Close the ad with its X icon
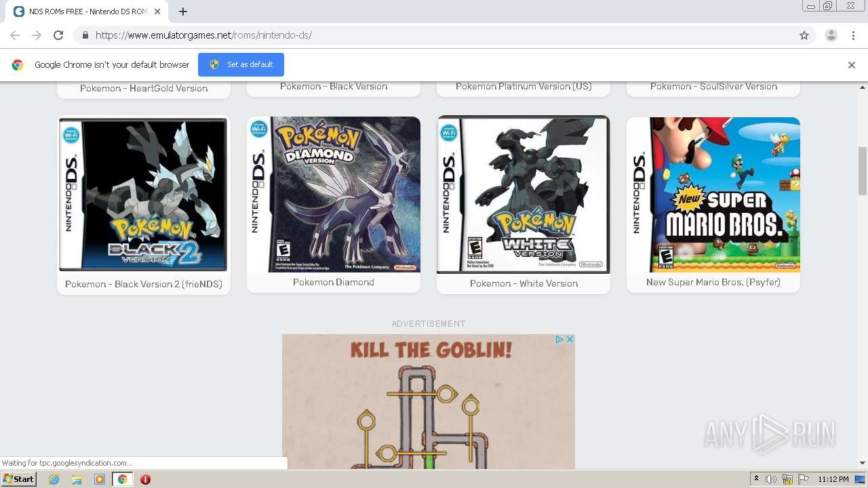The height and width of the screenshot is (488, 868). click(570, 339)
